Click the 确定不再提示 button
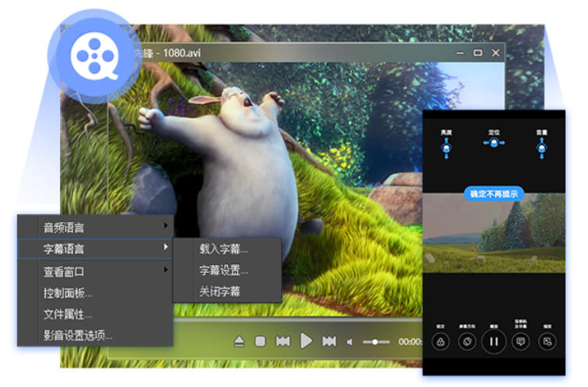This screenshot has width=588, height=387. coord(492,193)
